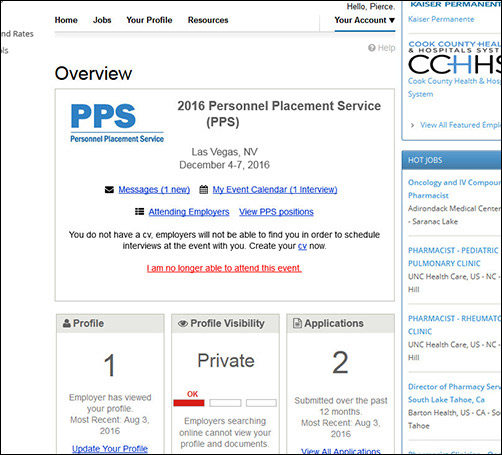Click the person icon in Profile header

tap(67, 323)
